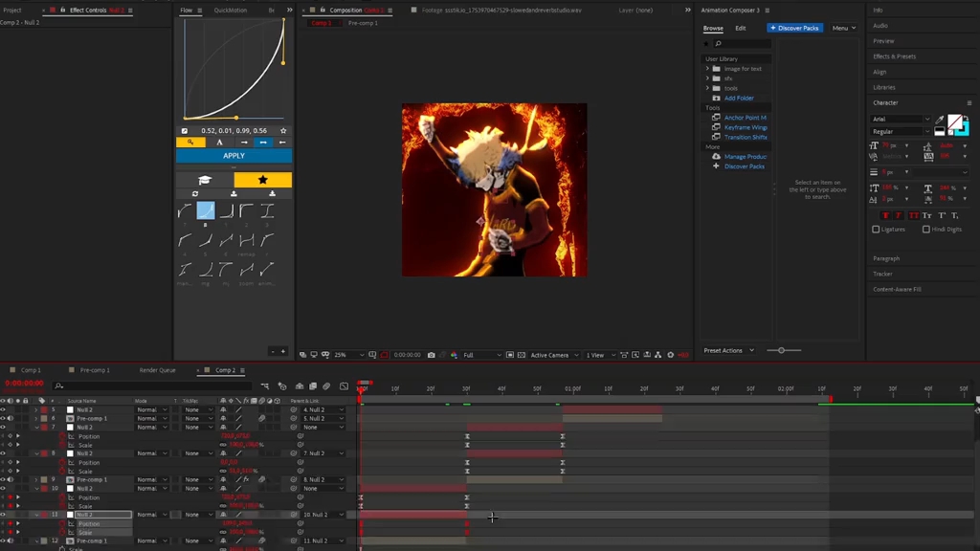The width and height of the screenshot is (980, 551).
Task: Open the Active Camera dropdown
Action: point(554,355)
